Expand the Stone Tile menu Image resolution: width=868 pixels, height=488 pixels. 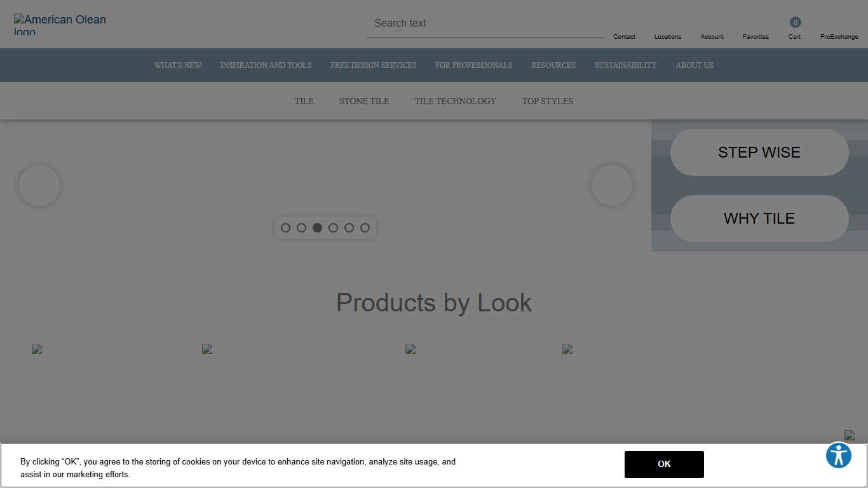(x=363, y=101)
